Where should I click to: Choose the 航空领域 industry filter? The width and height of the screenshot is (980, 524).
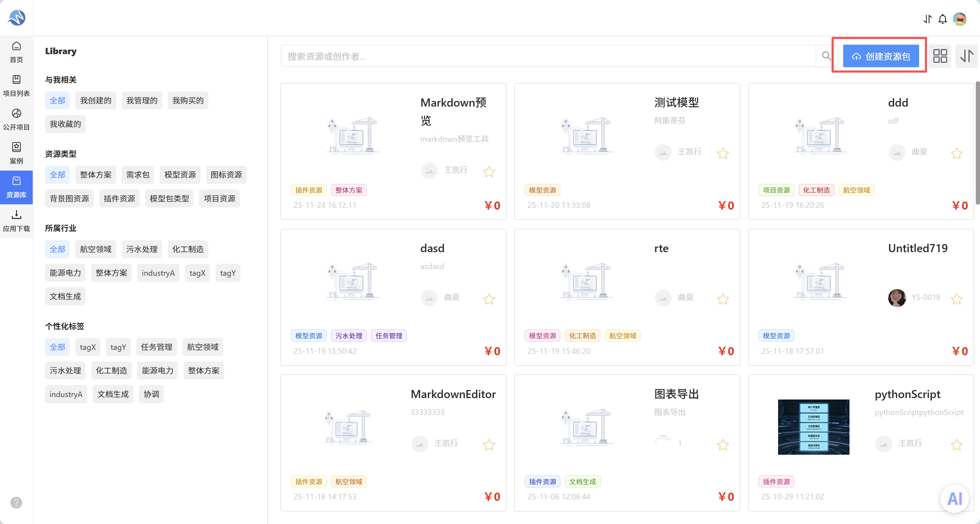click(x=96, y=249)
